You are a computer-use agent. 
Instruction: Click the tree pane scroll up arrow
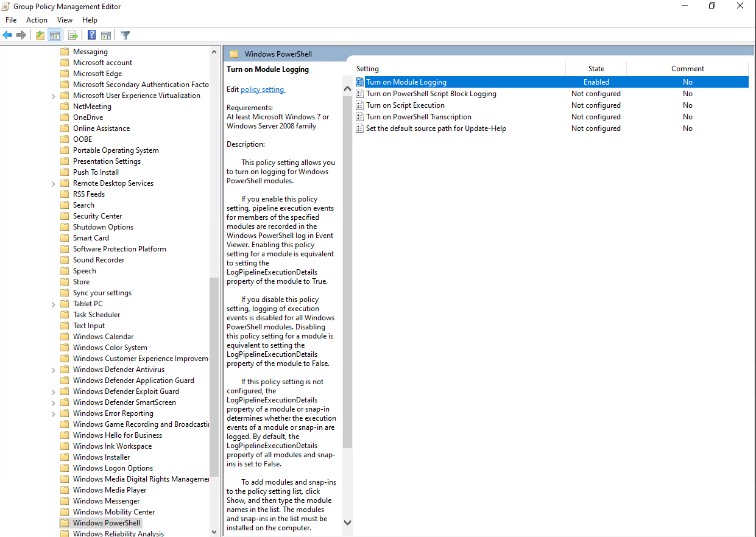[x=214, y=52]
